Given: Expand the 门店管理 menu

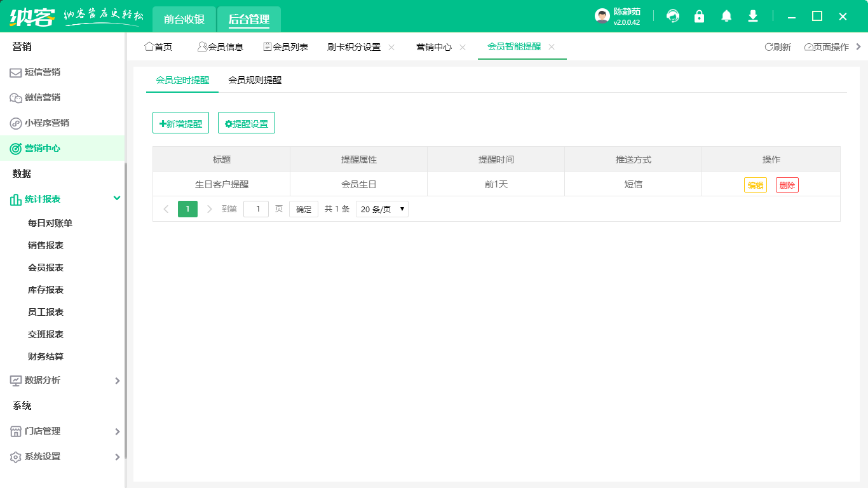Looking at the screenshot, I should click(117, 431).
